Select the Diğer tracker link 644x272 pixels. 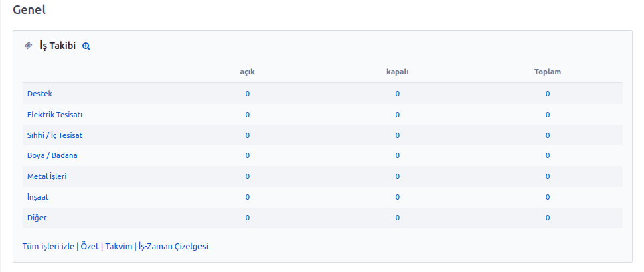tap(37, 218)
